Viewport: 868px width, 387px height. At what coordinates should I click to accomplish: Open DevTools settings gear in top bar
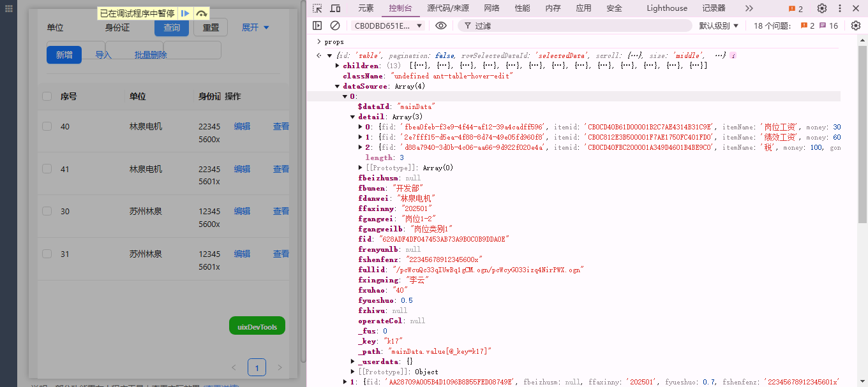pyautogui.click(x=822, y=8)
